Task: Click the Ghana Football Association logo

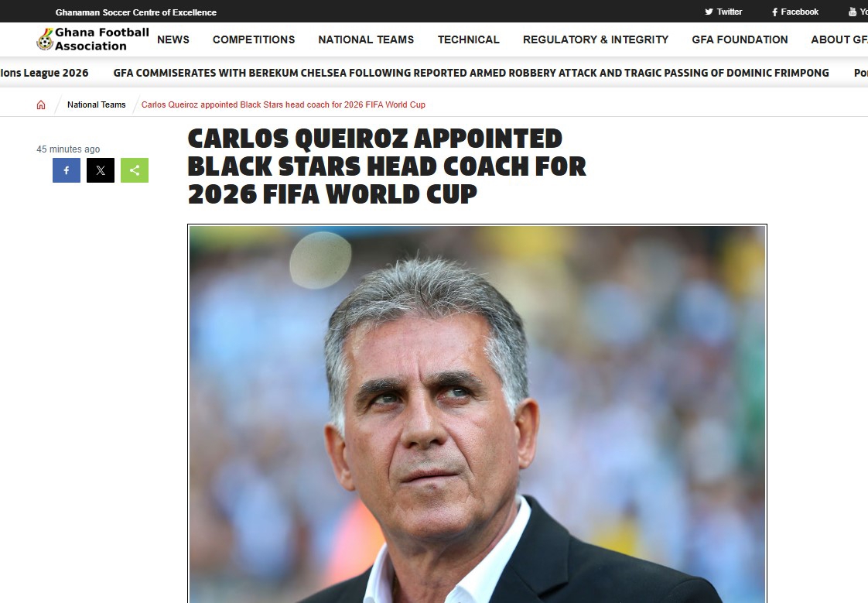Action: click(92, 39)
